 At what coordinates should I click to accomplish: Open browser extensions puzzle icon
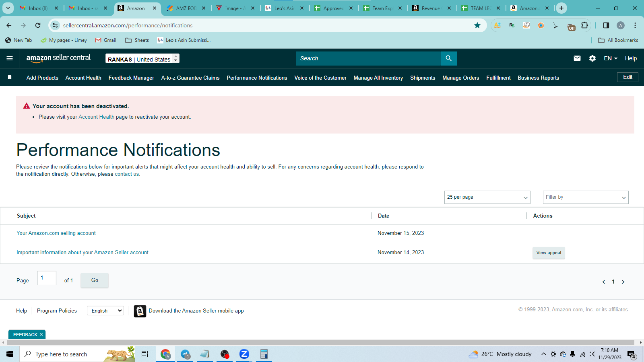[585, 25]
